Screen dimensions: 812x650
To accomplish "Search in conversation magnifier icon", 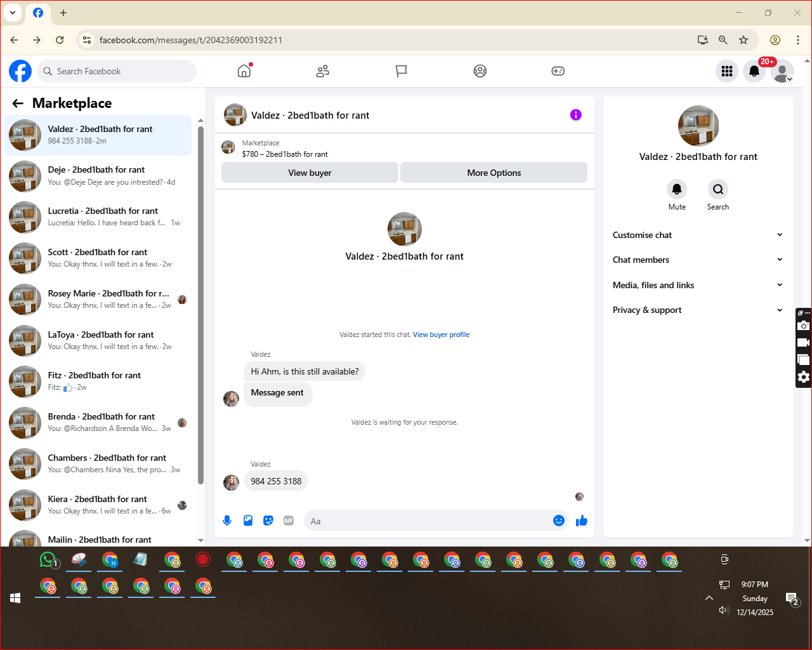I will click(718, 189).
